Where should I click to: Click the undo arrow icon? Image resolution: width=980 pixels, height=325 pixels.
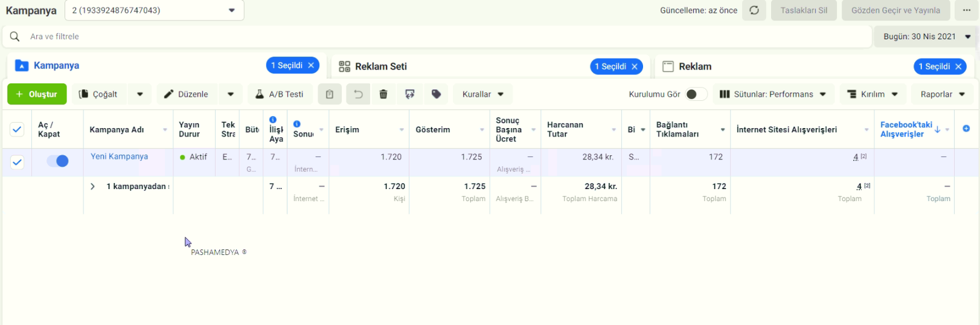tap(358, 94)
